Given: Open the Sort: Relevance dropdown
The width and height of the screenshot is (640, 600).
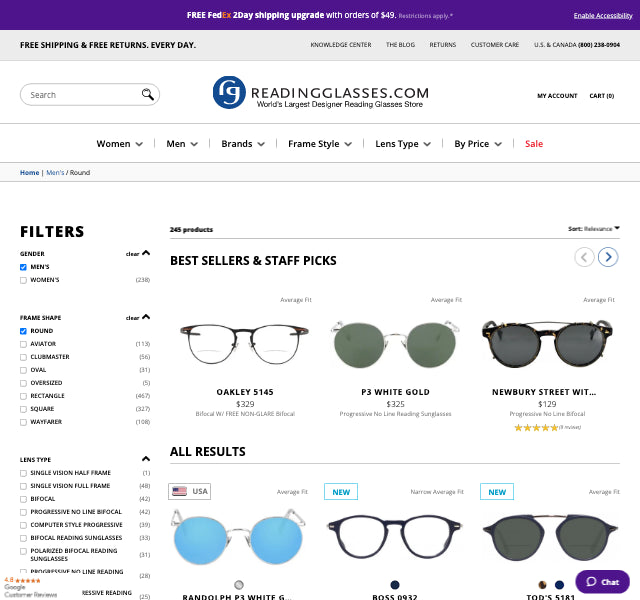Looking at the screenshot, I should point(594,229).
